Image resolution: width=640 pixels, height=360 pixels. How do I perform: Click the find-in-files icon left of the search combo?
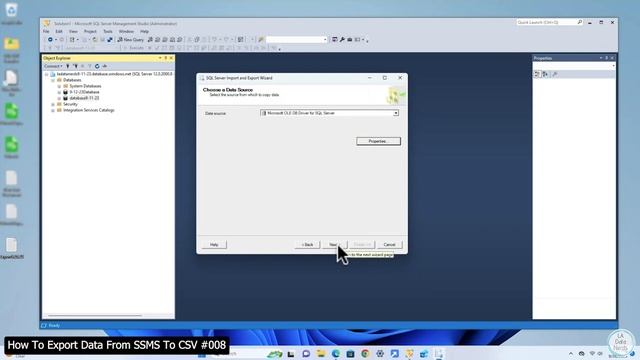pos(261,40)
